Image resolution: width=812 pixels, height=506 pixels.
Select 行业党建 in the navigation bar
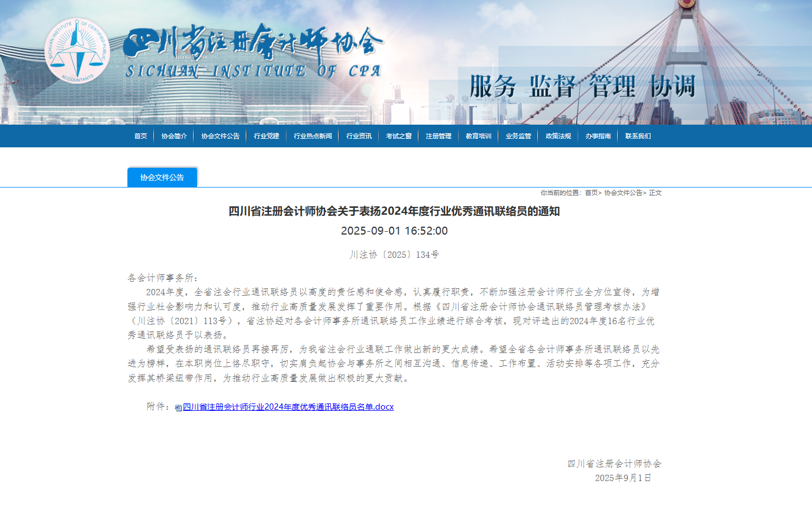[x=267, y=136]
